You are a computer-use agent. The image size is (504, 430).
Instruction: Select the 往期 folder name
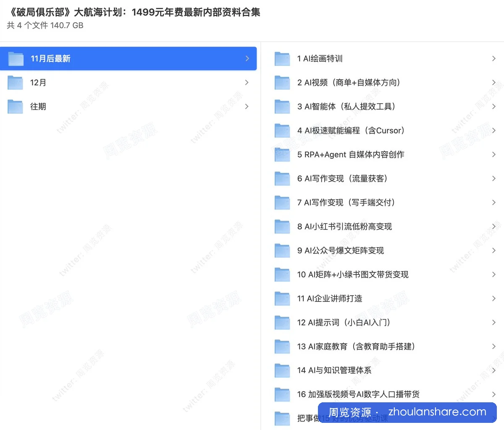38,107
